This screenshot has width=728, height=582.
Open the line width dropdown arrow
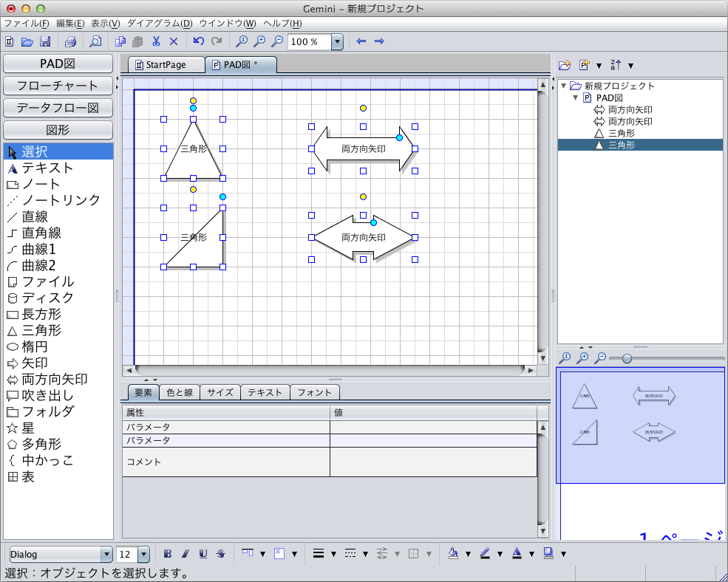point(333,554)
